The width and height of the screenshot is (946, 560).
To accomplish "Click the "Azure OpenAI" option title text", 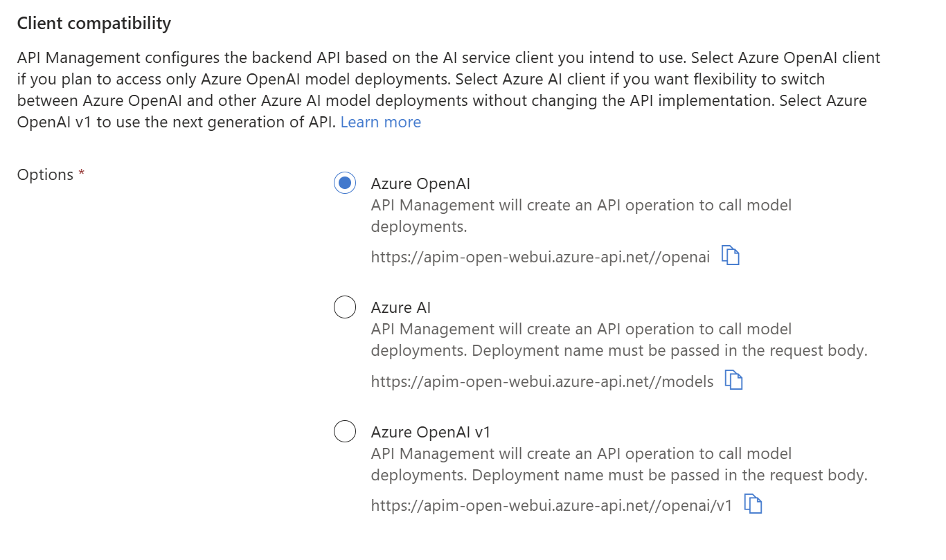I will tap(420, 183).
